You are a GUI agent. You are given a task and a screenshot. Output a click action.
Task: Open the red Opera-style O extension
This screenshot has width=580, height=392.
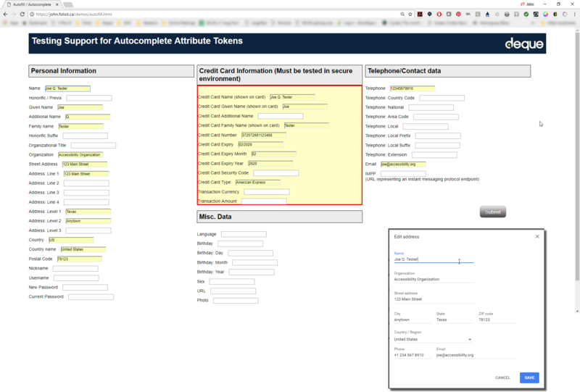[x=439, y=14]
